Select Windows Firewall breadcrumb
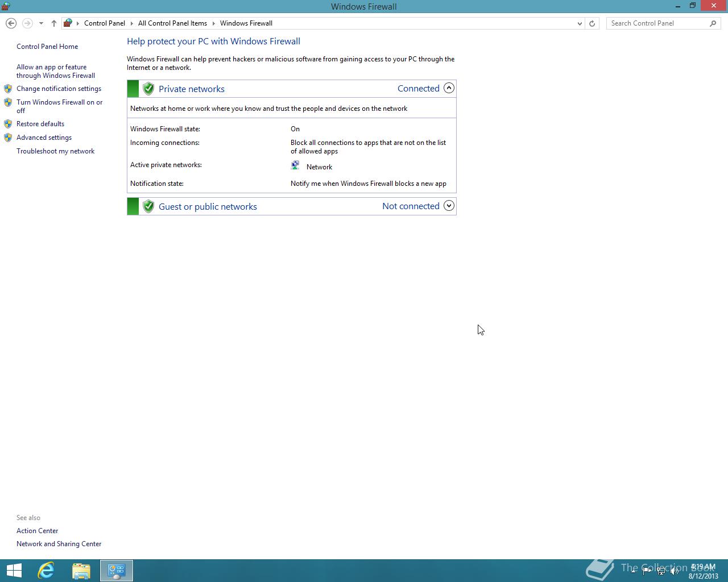 point(246,23)
